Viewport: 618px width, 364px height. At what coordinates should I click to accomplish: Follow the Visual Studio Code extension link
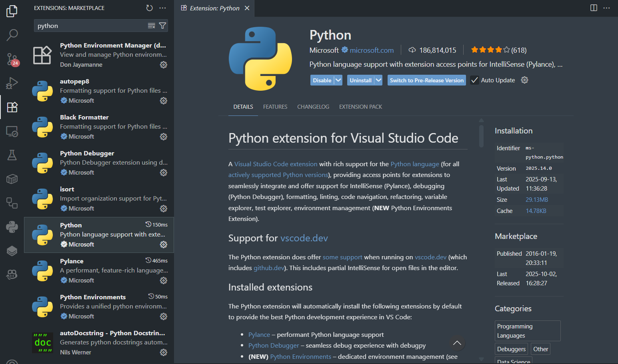(276, 164)
